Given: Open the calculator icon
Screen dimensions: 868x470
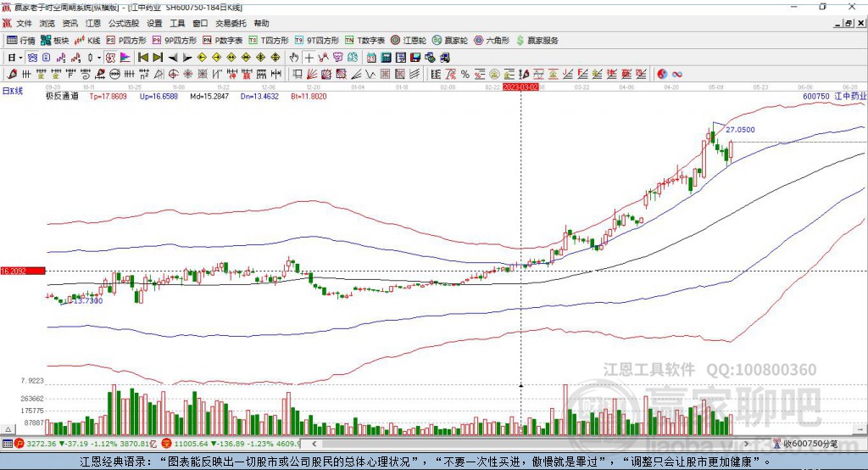Looking at the screenshot, I should 387,58.
